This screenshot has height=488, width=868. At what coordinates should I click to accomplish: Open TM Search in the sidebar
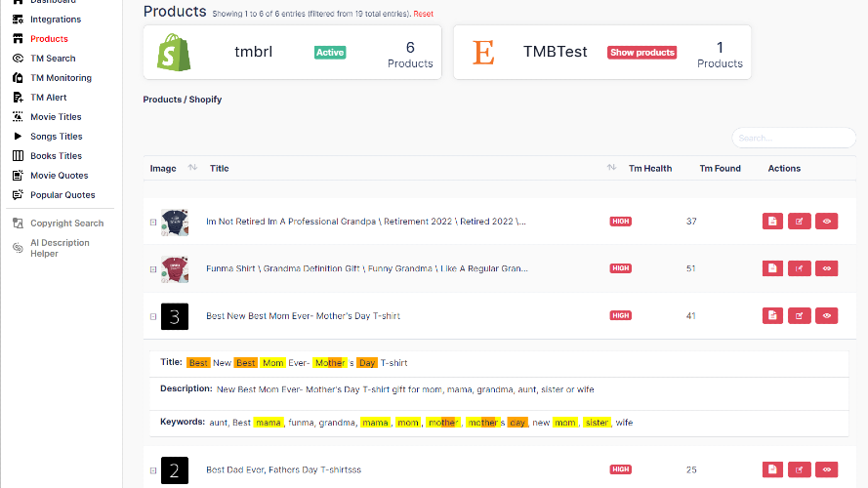(x=53, y=59)
